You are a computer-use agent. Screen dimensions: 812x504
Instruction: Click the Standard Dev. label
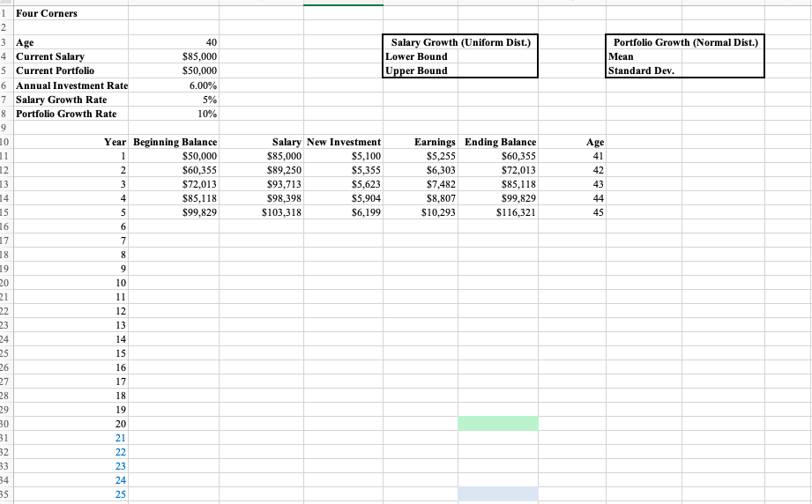644,70
